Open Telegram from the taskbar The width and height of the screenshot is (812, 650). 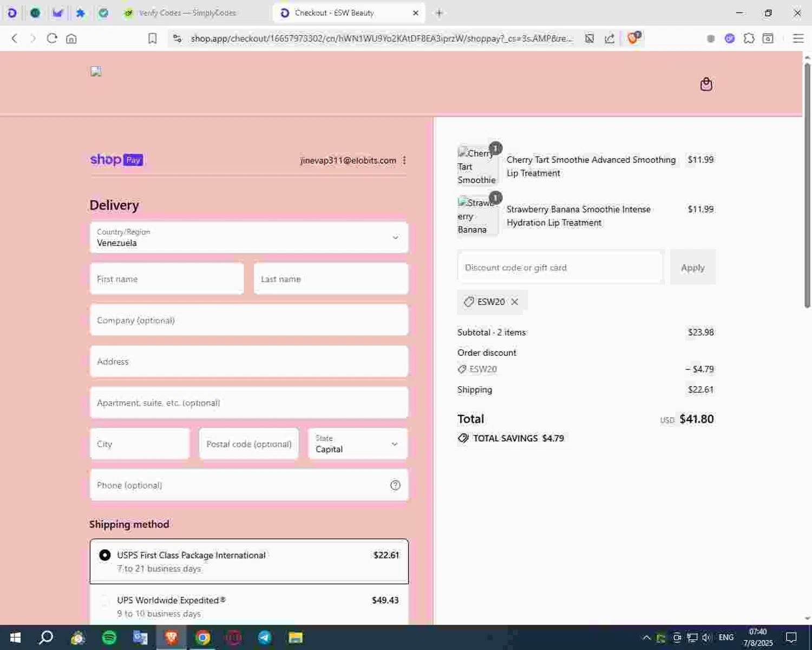[265, 638]
